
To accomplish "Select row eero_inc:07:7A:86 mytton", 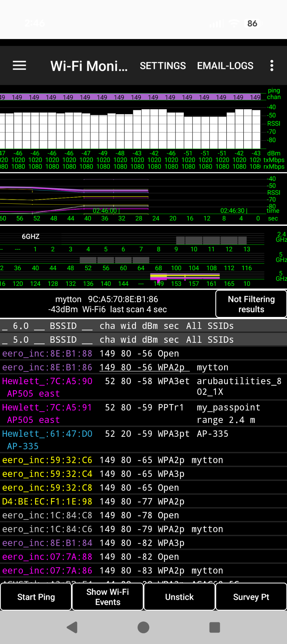I will click(143, 571).
